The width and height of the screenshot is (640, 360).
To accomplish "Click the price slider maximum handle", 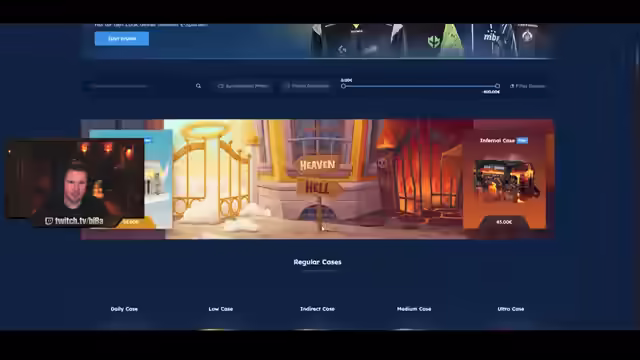I will [497, 86].
